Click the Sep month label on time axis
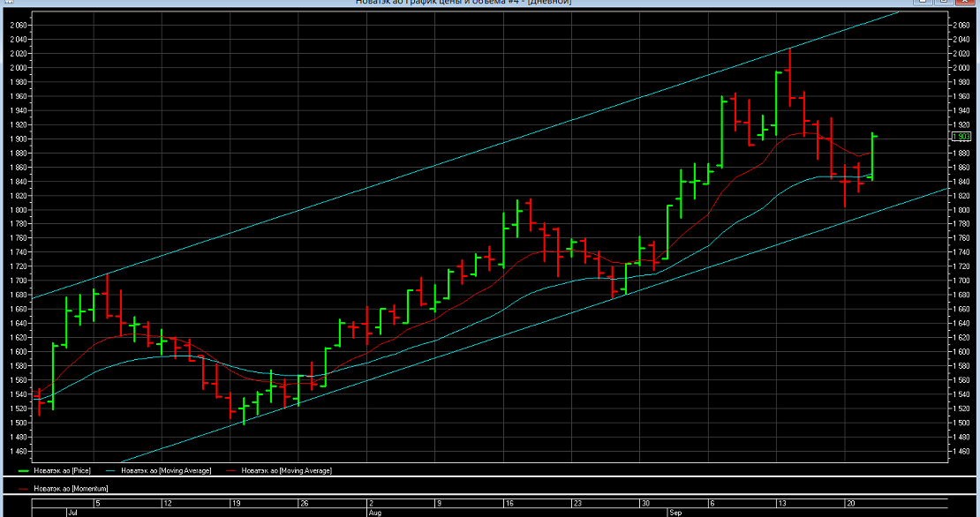This screenshot has width=980, height=517. coord(675,513)
